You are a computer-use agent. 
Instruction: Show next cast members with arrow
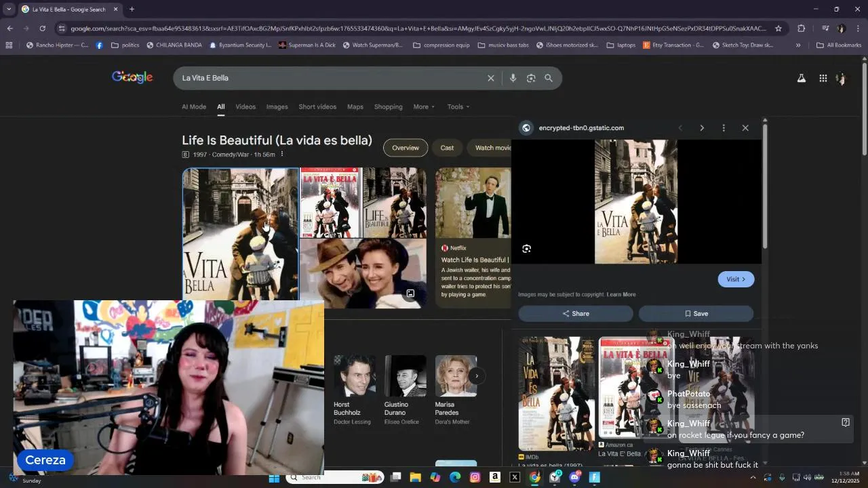(x=477, y=375)
